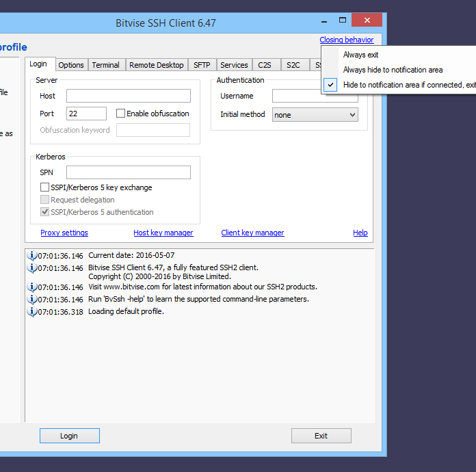Click the Copyright (C) 2000-2016 by Bitvise Limited line

coord(159,276)
